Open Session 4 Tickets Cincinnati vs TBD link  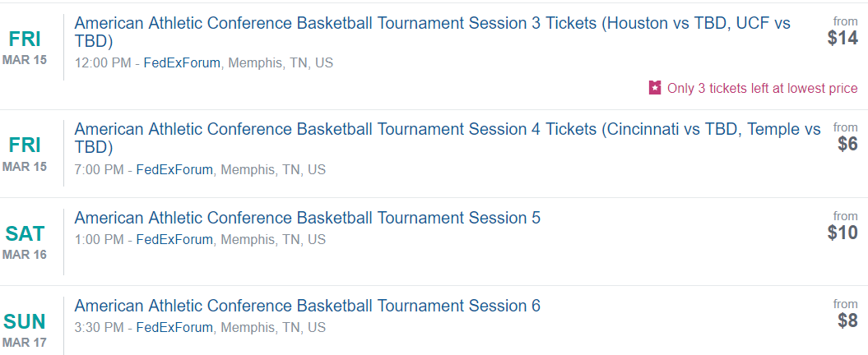click(x=448, y=138)
